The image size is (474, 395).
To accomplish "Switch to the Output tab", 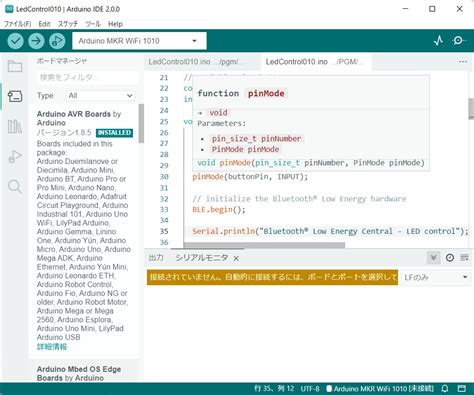I will pos(156,258).
